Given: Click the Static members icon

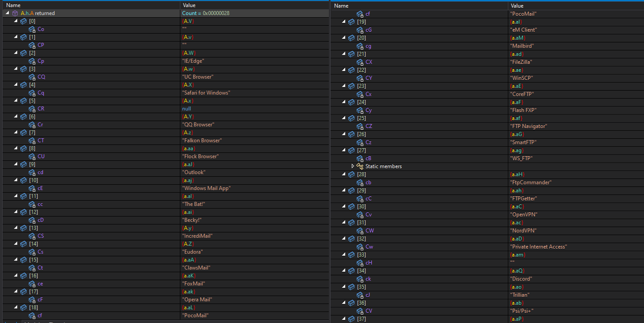Looking at the screenshot, I should pos(360,167).
